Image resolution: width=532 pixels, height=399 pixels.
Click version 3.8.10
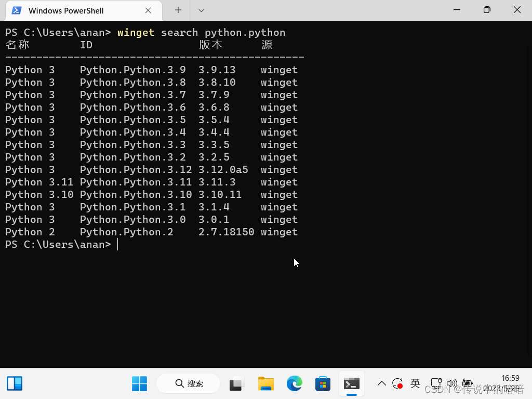tap(217, 83)
